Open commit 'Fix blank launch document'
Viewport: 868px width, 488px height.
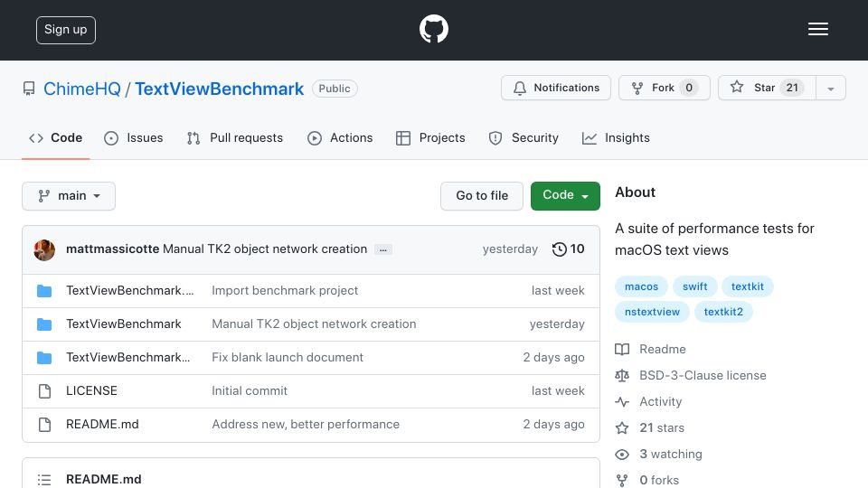point(288,358)
